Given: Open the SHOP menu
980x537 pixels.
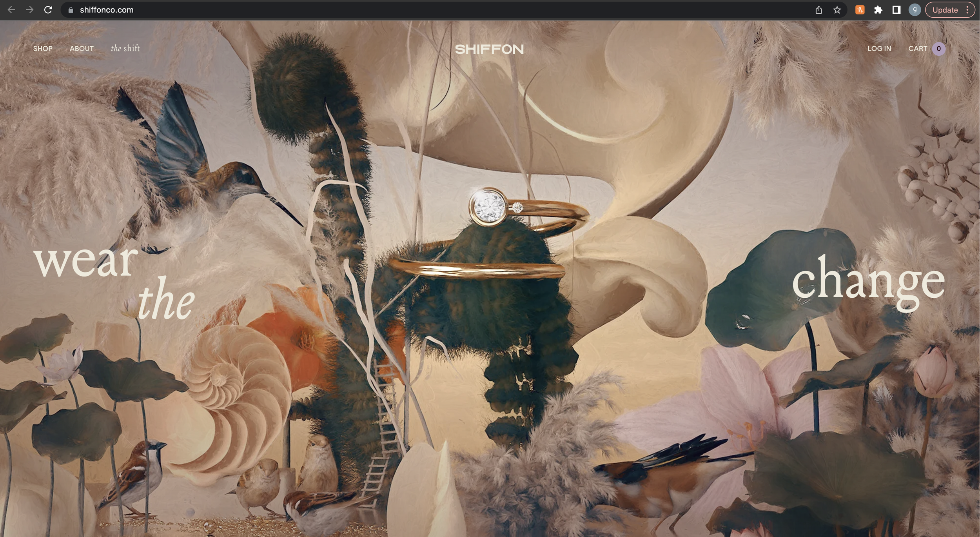Looking at the screenshot, I should click(x=43, y=49).
